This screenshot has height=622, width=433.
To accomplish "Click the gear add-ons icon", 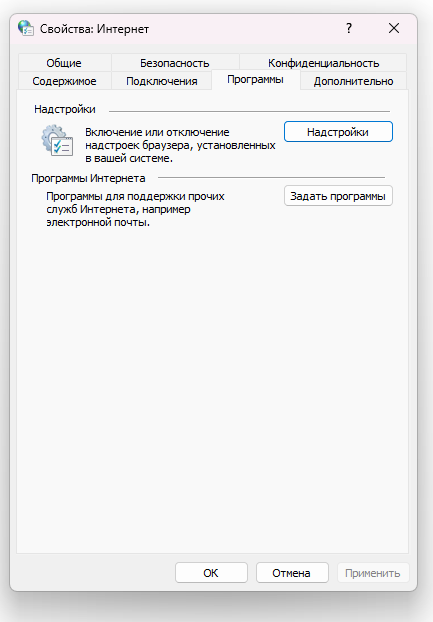I will point(57,140).
